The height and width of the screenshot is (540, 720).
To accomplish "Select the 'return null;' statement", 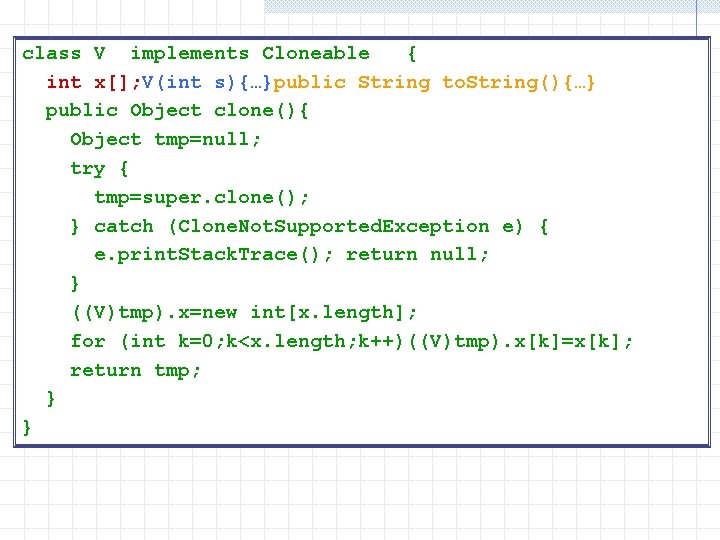I will point(417,254).
